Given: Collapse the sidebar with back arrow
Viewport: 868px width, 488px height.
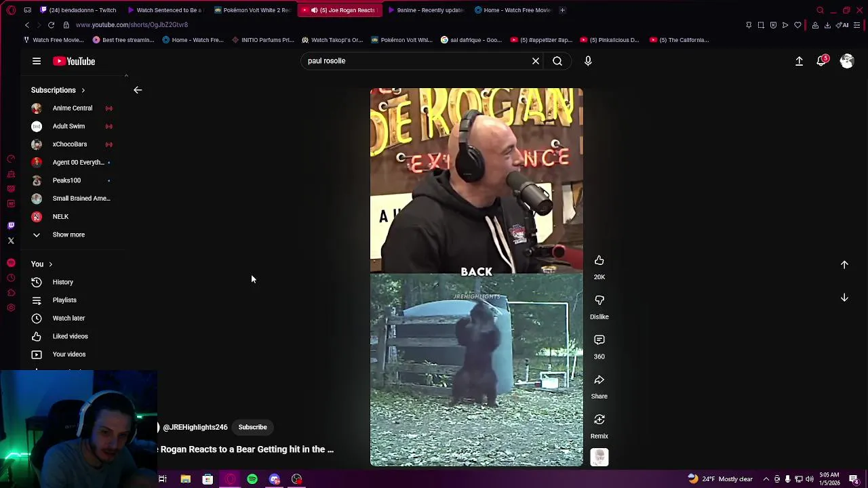Looking at the screenshot, I should pos(138,90).
